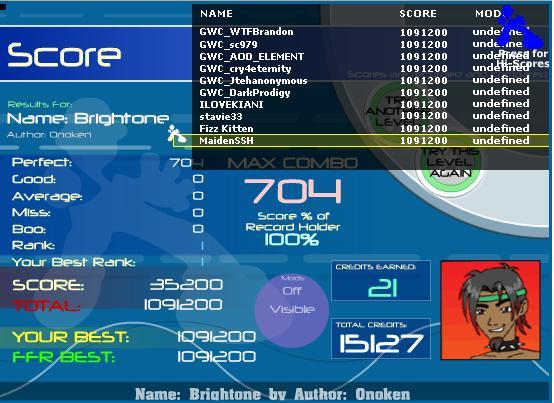Select the highlighted MaidenSSH score row
The height and width of the screenshot is (403, 554).
(361, 141)
